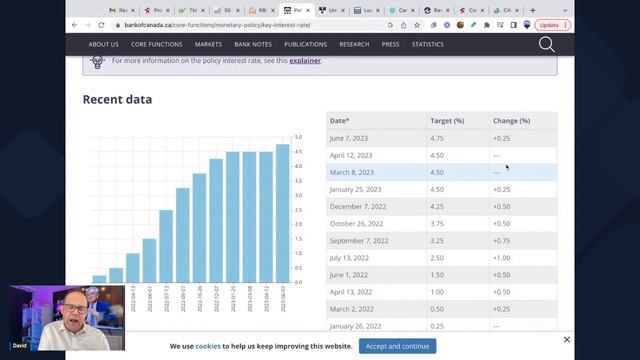Click the media playlist control icon
Viewport: 640px width, 360px height.
point(500,25)
